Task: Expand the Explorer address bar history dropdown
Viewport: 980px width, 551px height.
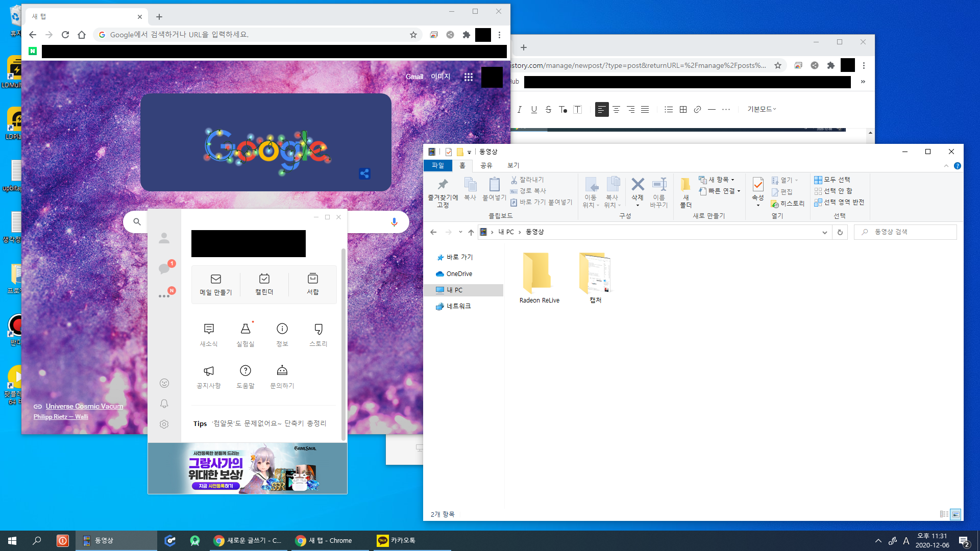Action: click(824, 232)
